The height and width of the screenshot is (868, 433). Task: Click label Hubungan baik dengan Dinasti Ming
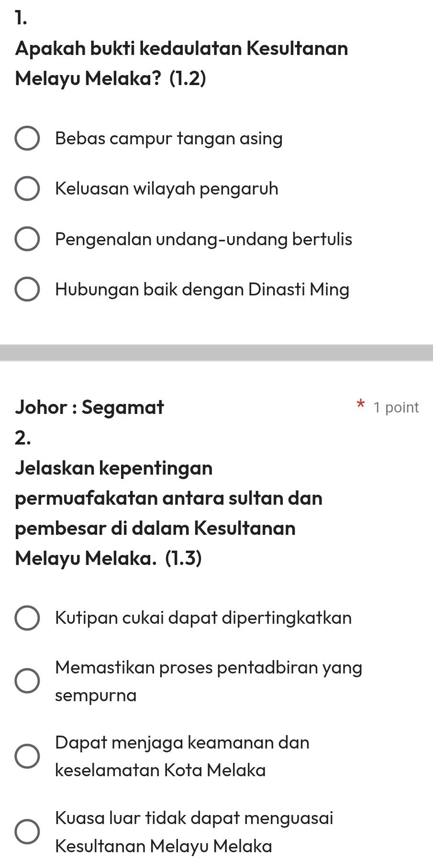click(202, 289)
